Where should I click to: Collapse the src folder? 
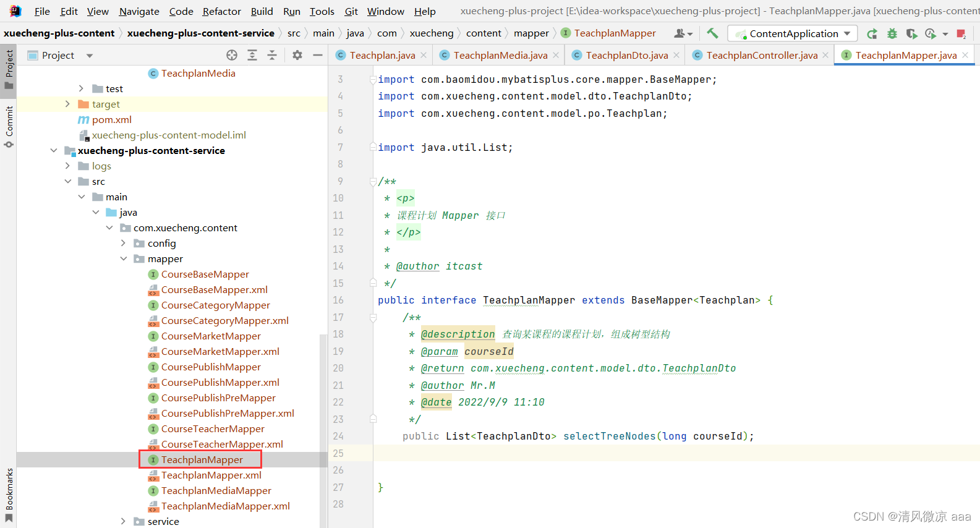67,181
